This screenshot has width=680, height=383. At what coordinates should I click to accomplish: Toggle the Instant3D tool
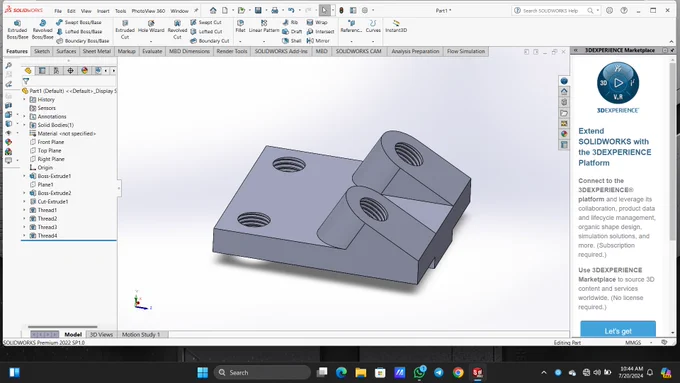396,26
